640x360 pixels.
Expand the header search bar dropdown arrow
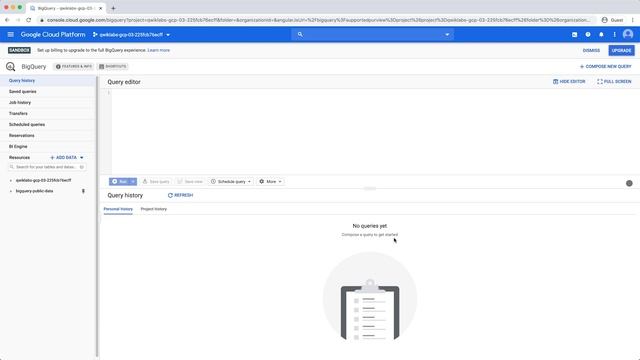click(447, 35)
